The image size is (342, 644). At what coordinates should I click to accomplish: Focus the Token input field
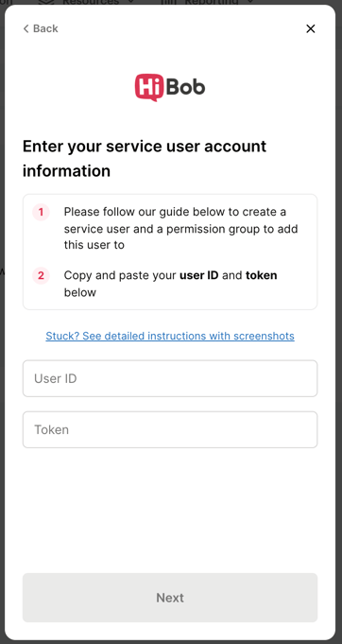(x=170, y=429)
